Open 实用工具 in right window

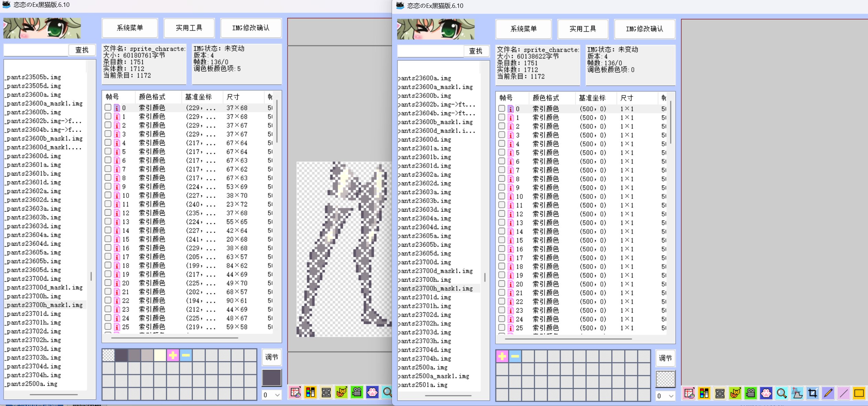(x=583, y=29)
